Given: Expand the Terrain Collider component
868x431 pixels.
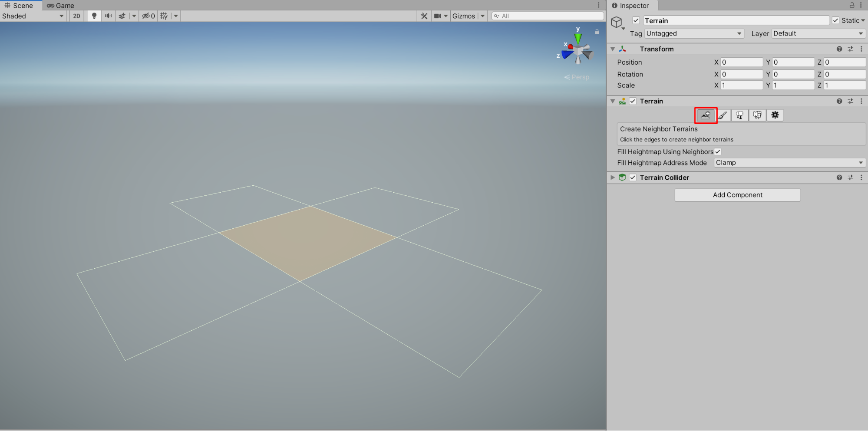Looking at the screenshot, I should click(612, 177).
